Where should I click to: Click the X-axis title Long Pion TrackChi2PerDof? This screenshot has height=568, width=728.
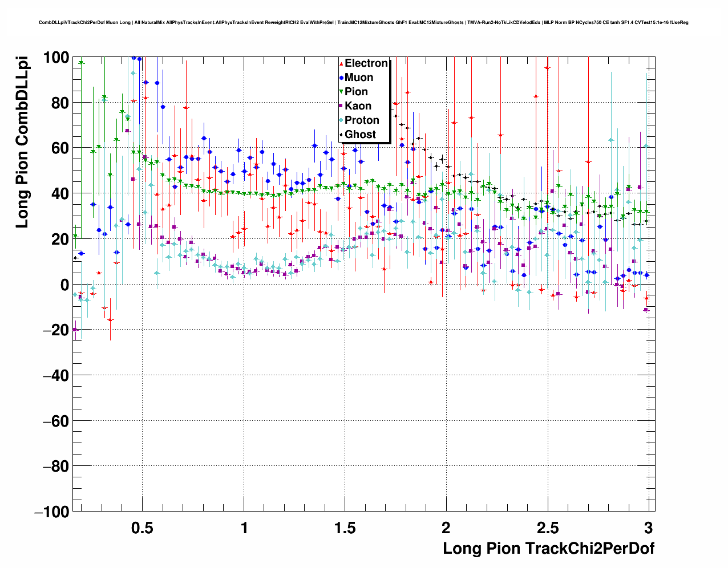548,549
